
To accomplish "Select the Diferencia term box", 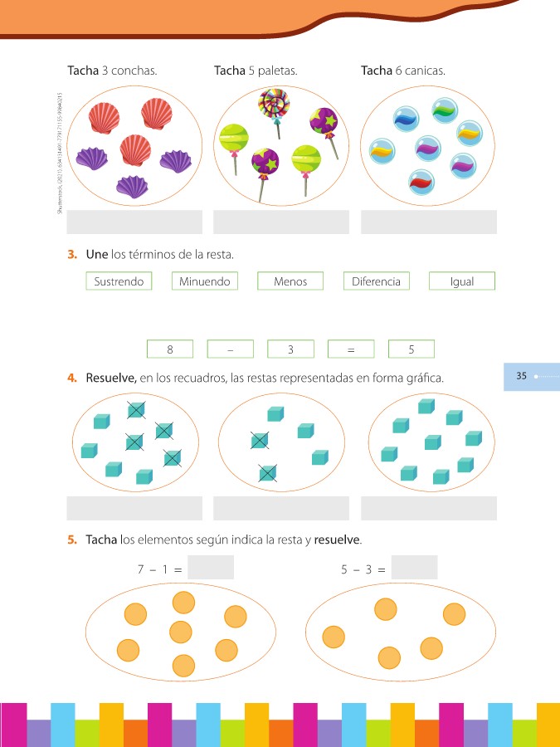I will click(x=376, y=281).
